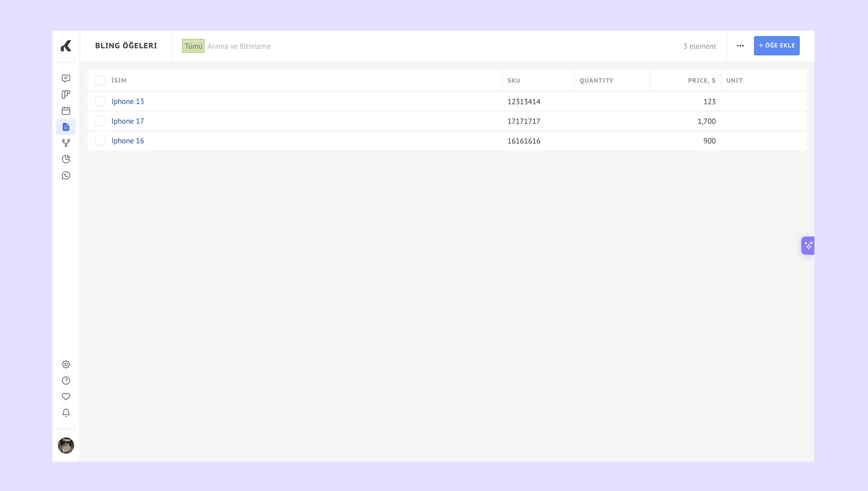This screenshot has height=491, width=868.
Task: Open the kanban pipeline board icon
Action: [x=66, y=94]
